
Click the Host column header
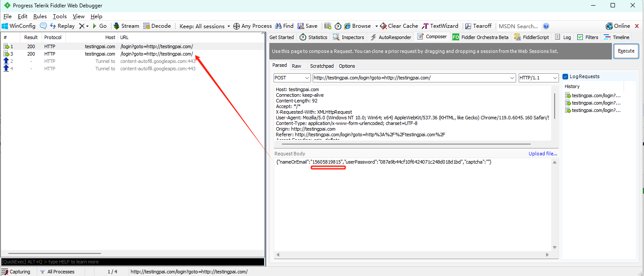pos(111,37)
